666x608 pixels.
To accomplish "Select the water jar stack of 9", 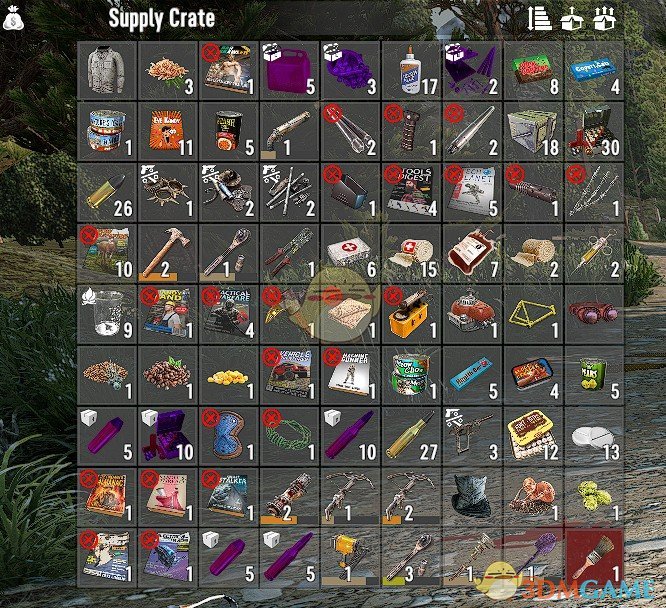I will click(x=107, y=314).
